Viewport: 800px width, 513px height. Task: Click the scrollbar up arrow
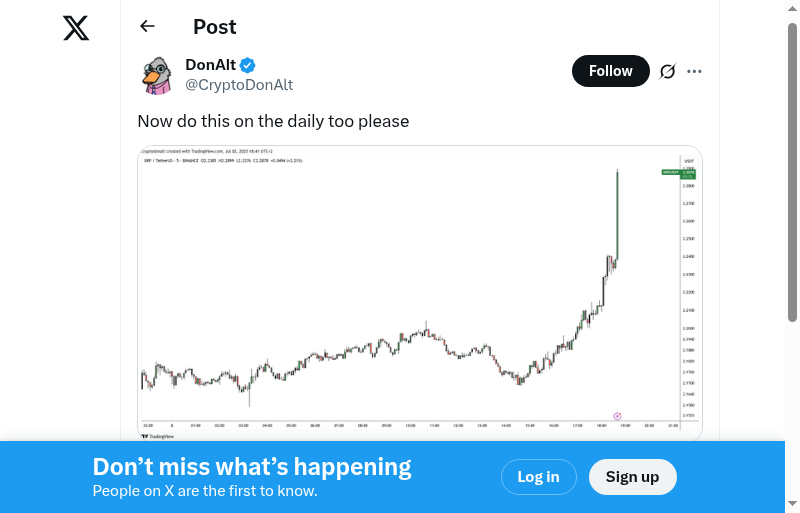(793, 7)
